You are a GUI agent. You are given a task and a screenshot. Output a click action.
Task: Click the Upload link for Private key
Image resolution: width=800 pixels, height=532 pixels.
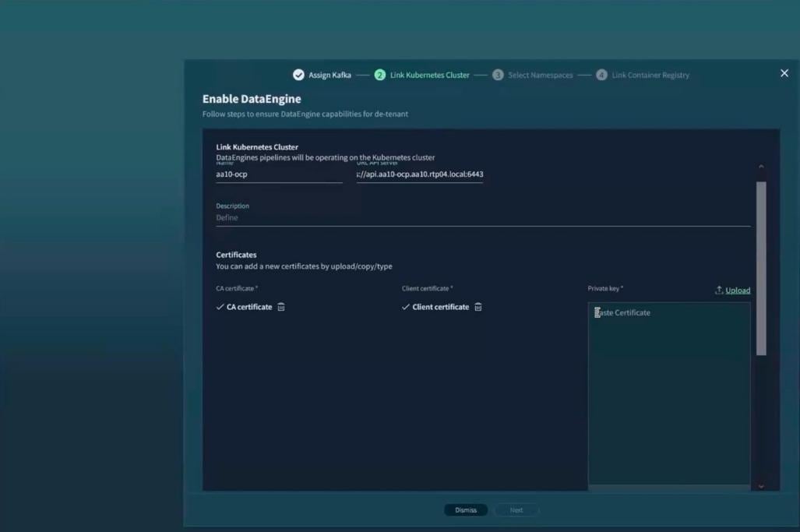pos(738,291)
